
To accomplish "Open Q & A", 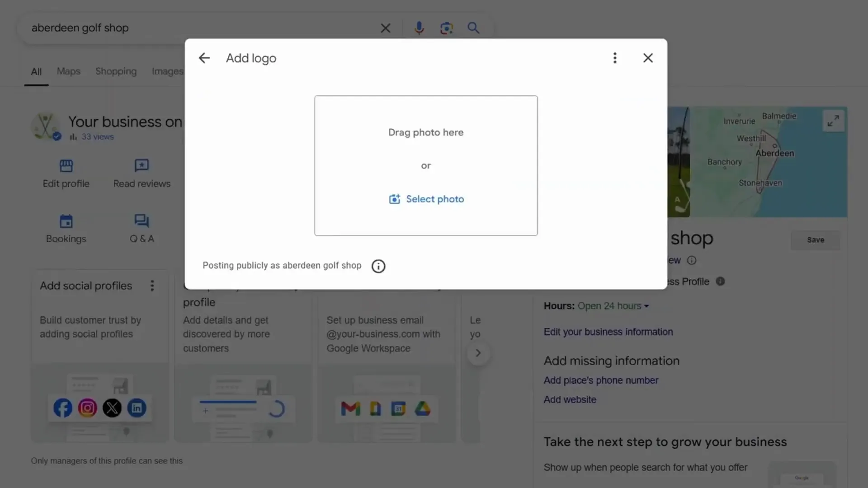I will pos(142,229).
